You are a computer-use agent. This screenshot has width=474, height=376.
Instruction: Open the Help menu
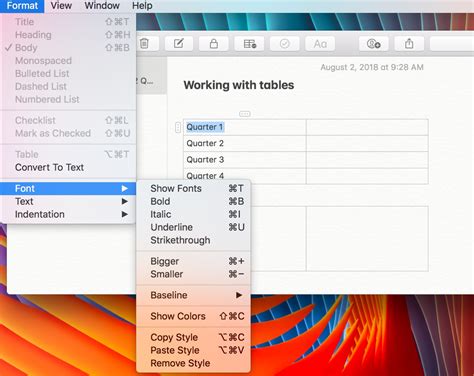pyautogui.click(x=142, y=6)
